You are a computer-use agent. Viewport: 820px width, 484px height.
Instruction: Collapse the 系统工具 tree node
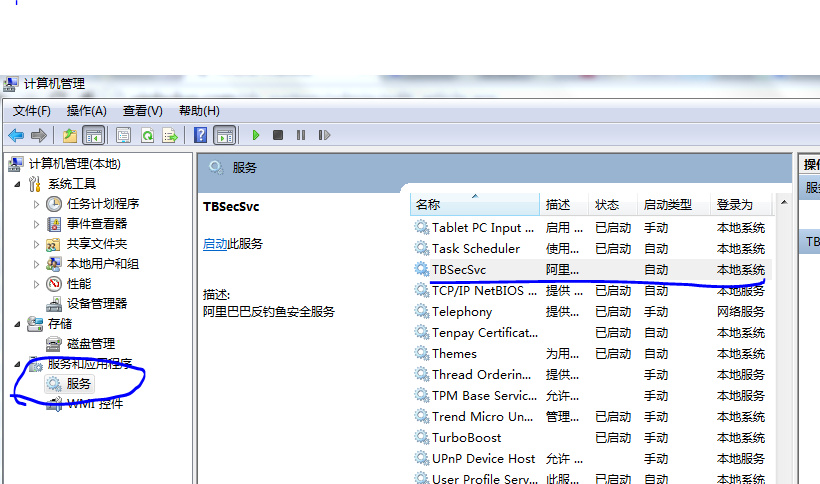17,184
